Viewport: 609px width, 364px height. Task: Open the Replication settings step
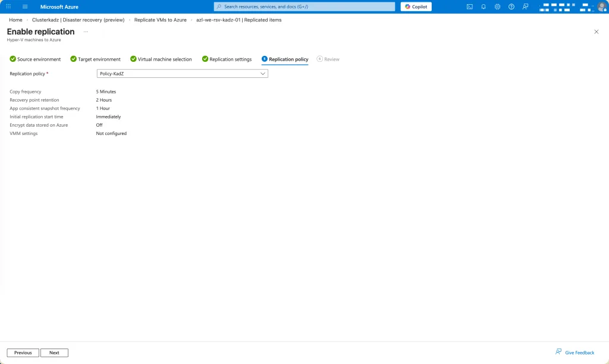coord(227,59)
